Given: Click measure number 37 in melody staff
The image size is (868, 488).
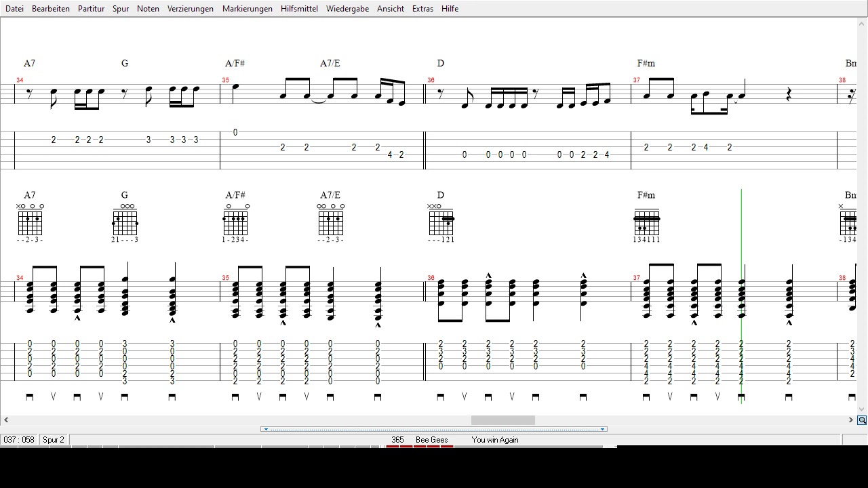Looking at the screenshot, I should pyautogui.click(x=636, y=80).
